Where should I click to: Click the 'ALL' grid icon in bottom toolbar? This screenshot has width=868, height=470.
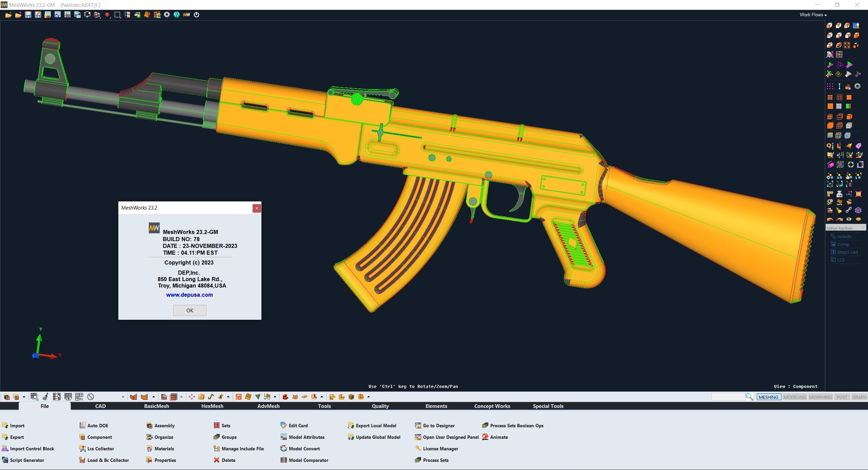(79, 397)
